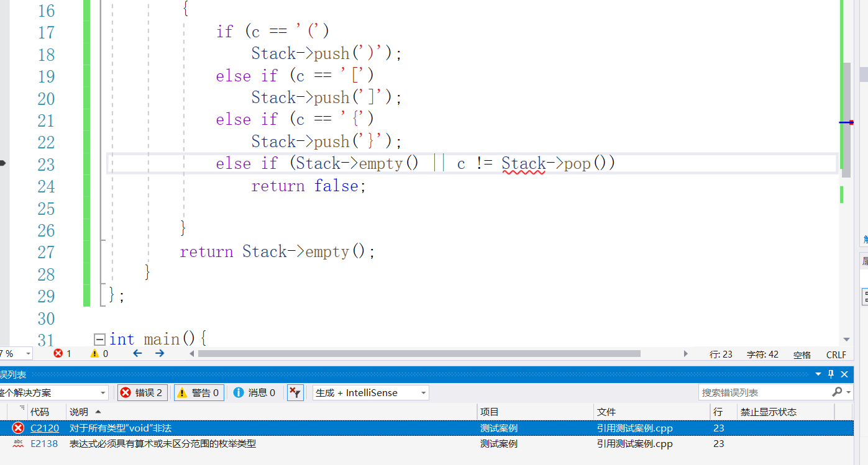868x465 pixels.
Task: Open error code link E2138
Action: pos(44,443)
